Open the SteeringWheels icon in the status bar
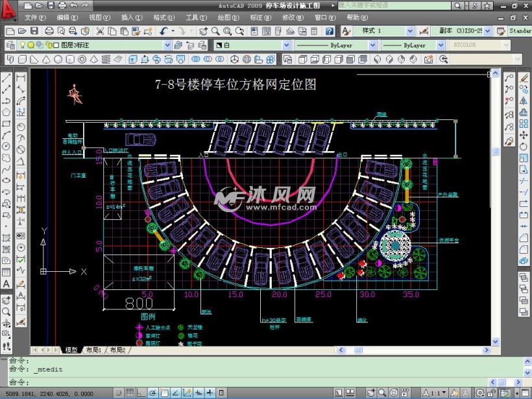 393,393
